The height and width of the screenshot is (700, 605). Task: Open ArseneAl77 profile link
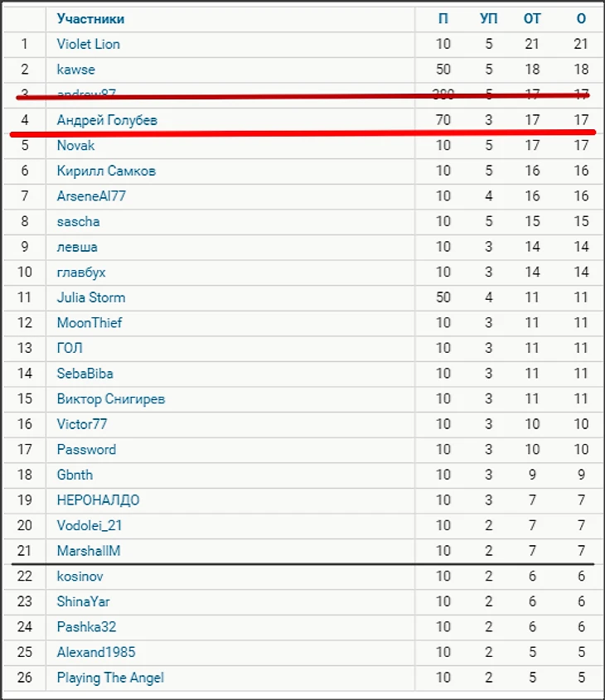click(91, 196)
